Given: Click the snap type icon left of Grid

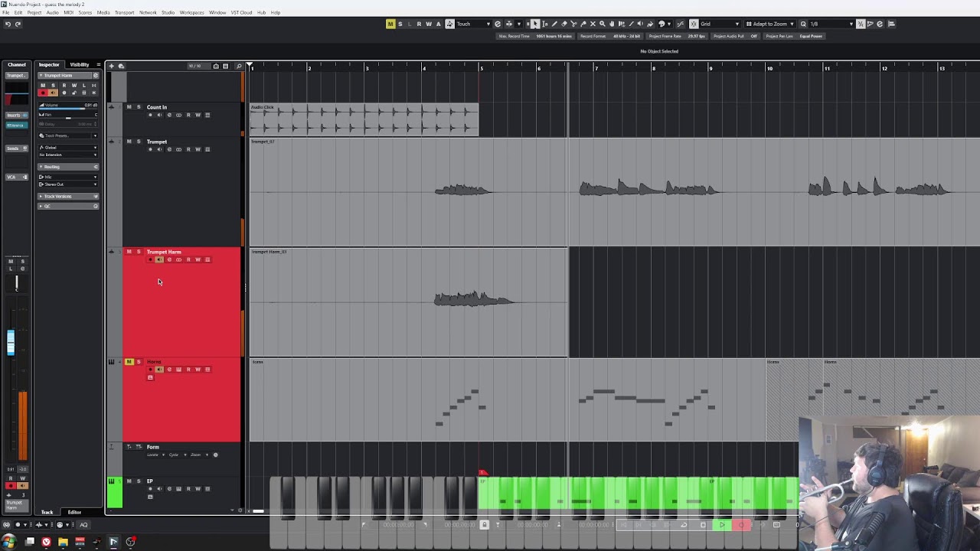Looking at the screenshot, I should click(694, 24).
